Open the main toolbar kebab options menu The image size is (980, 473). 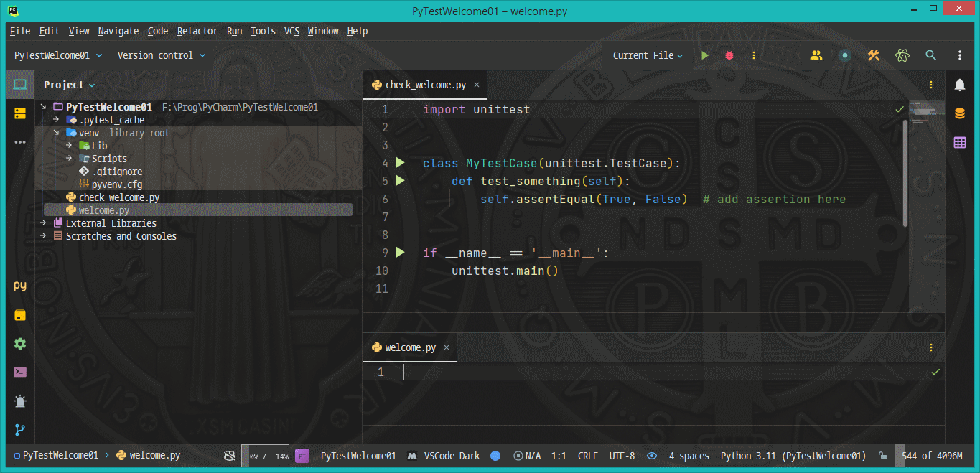pyautogui.click(x=960, y=55)
